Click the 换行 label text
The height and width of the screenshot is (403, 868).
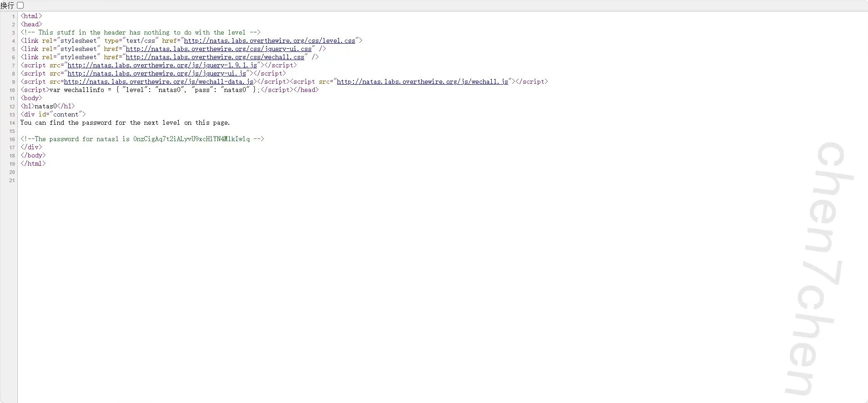pos(7,5)
